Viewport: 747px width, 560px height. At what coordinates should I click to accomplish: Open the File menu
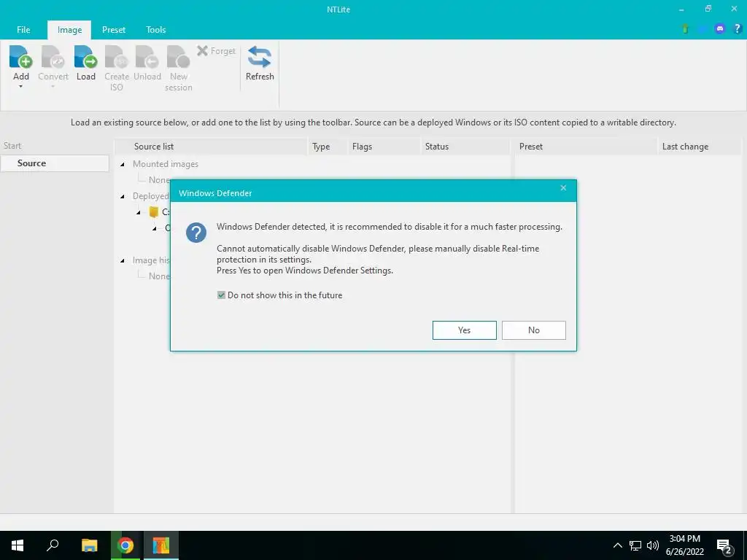point(23,29)
